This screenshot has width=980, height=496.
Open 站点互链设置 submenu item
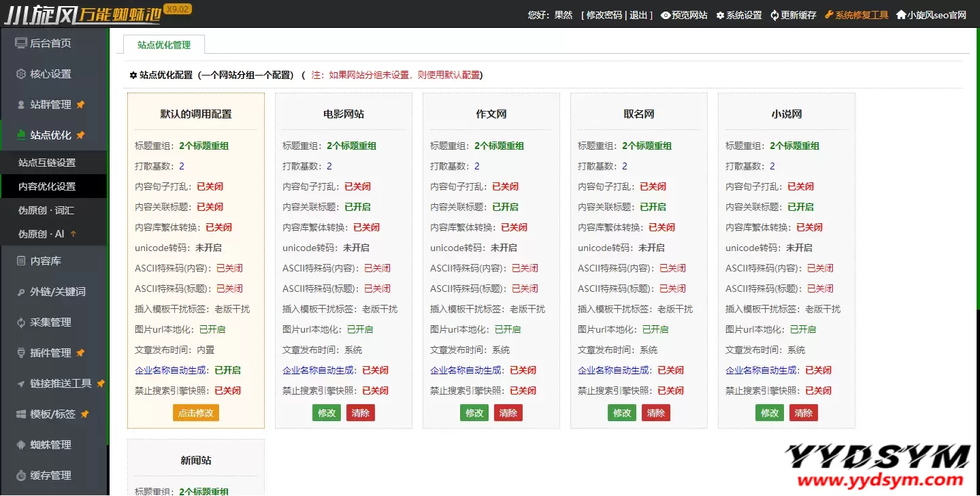point(47,163)
